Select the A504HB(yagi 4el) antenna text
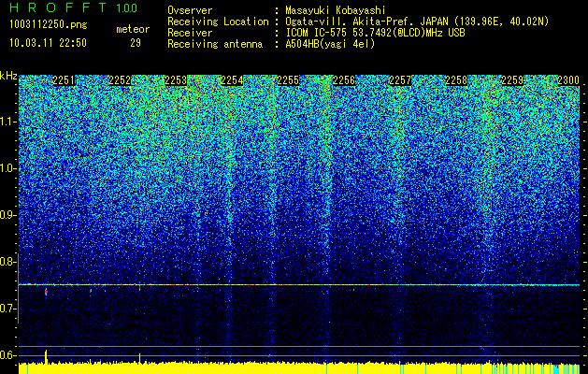 [330, 44]
